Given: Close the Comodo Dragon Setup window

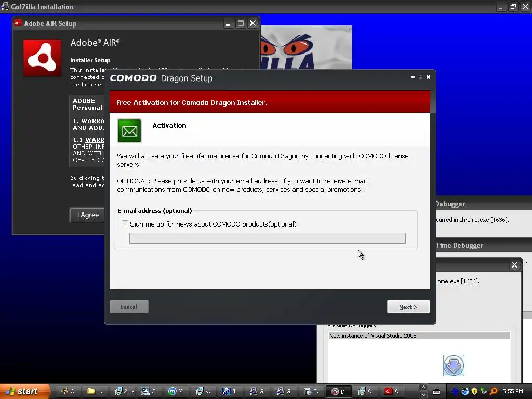Looking at the screenshot, I should click(428, 77).
